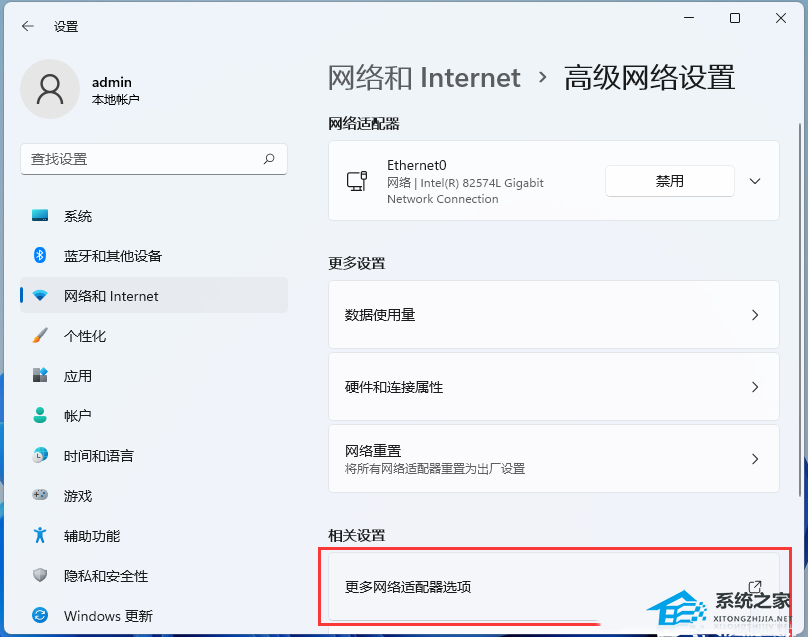This screenshot has height=637, width=808.
Task: Click the 查找设置 search field
Action: pos(140,159)
